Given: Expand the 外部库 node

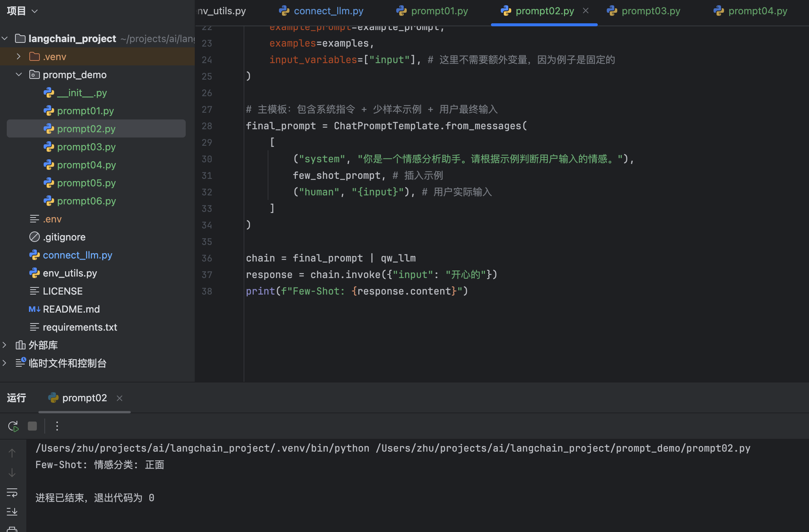Looking at the screenshot, I should 5,345.
